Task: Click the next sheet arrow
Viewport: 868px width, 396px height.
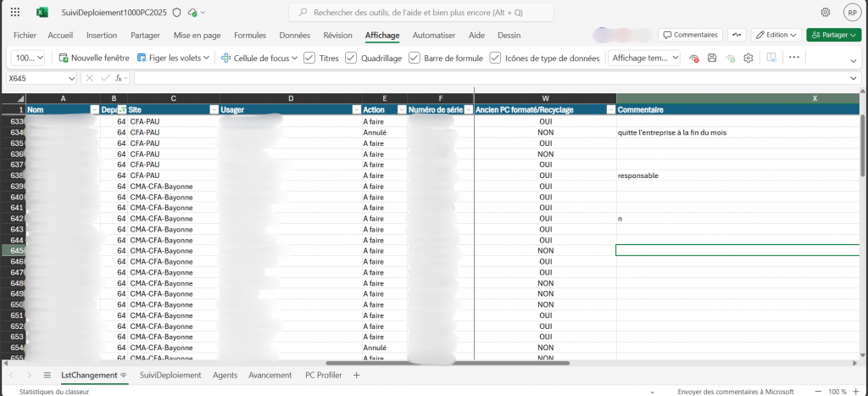Action: 30,376
